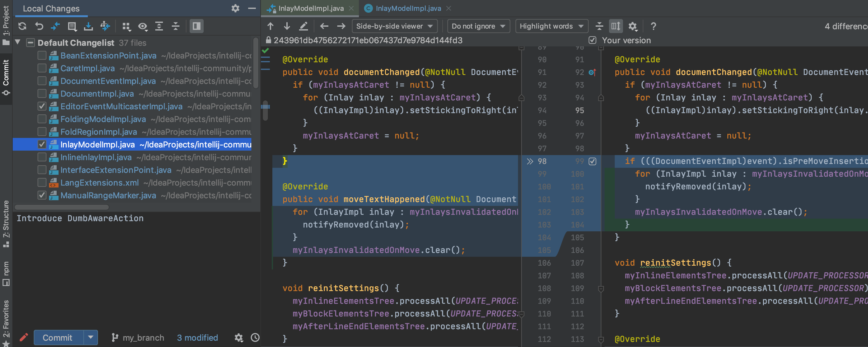Open the Highlight words dropdown

click(552, 26)
